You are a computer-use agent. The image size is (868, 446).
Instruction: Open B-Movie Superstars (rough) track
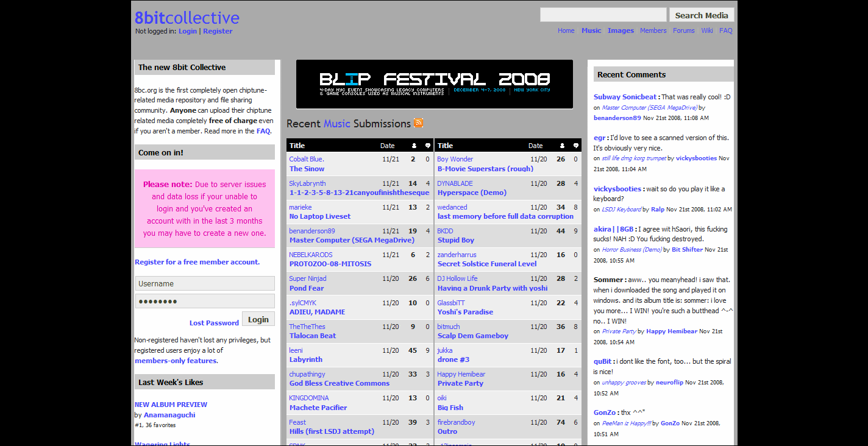485,169
